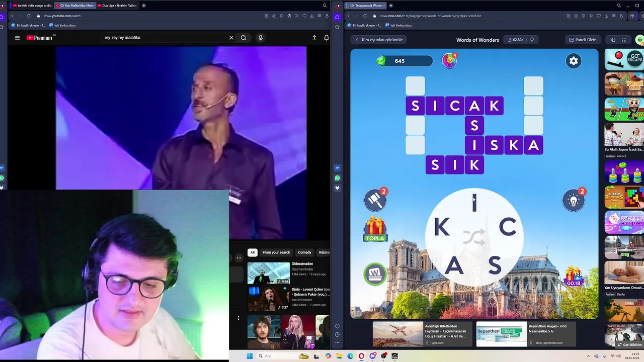Image resolution: width=644 pixels, height=362 pixels.
Task: Open Go Escape game thumbnail
Action: pyautogui.click(x=624, y=59)
